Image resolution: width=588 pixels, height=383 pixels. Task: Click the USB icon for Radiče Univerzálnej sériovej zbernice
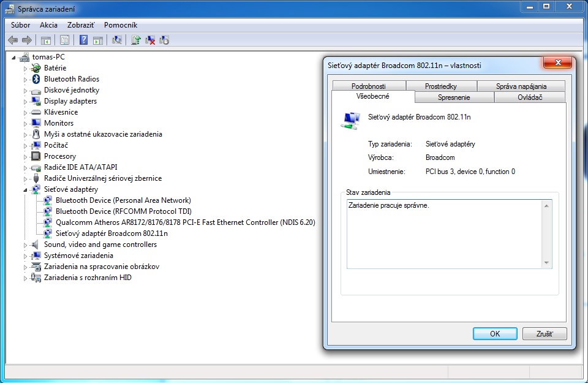[36, 178]
